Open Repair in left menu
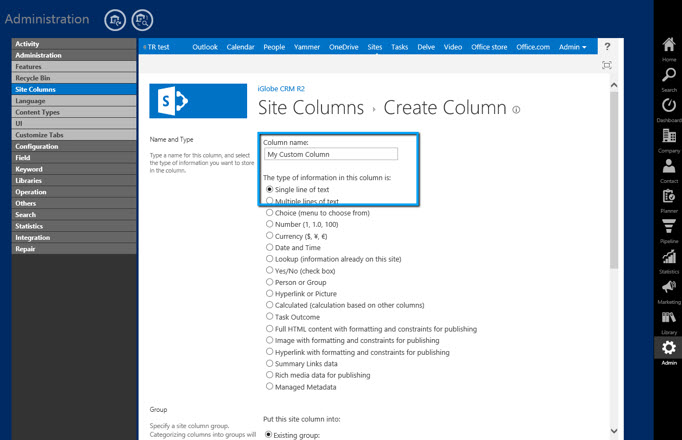 (x=74, y=249)
